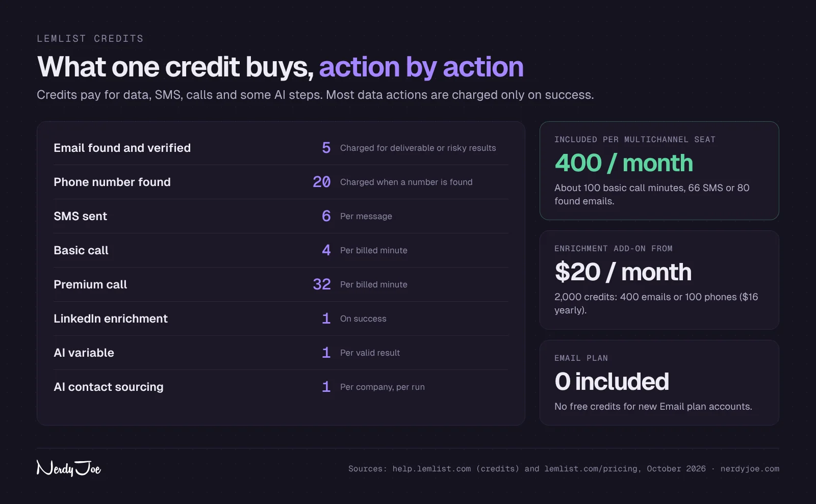
Task: Click the subtitle starting "Credits pay for data"
Action: point(315,95)
